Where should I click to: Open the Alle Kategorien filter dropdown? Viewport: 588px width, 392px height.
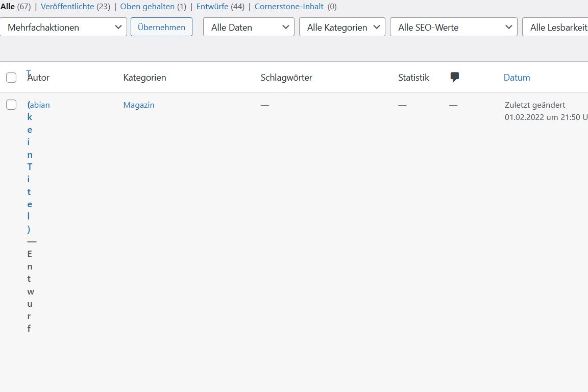click(342, 27)
